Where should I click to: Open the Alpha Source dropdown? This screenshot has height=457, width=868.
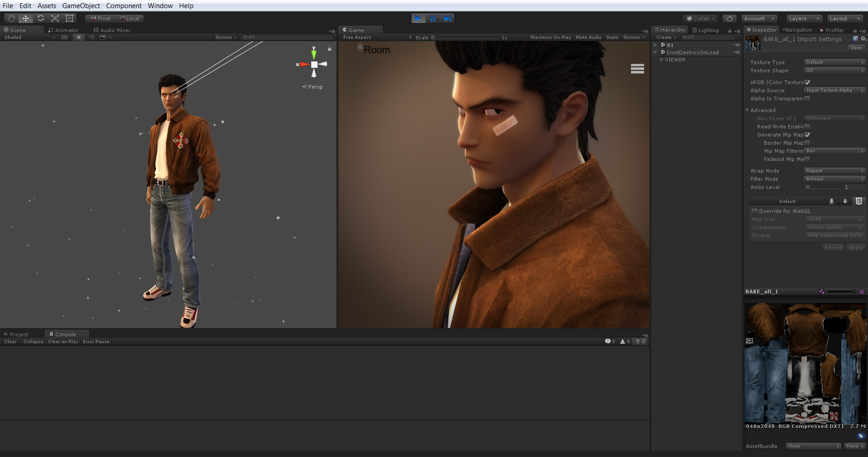coord(835,90)
